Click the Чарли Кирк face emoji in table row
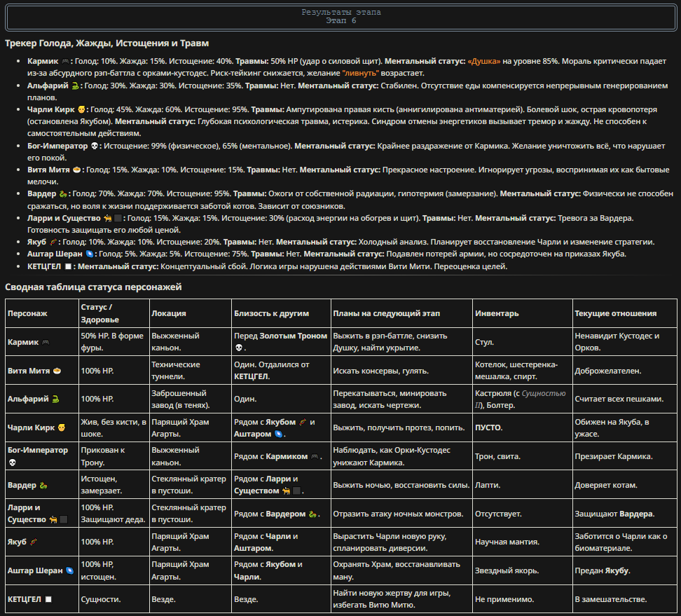This screenshot has height=616, width=681. click(62, 428)
